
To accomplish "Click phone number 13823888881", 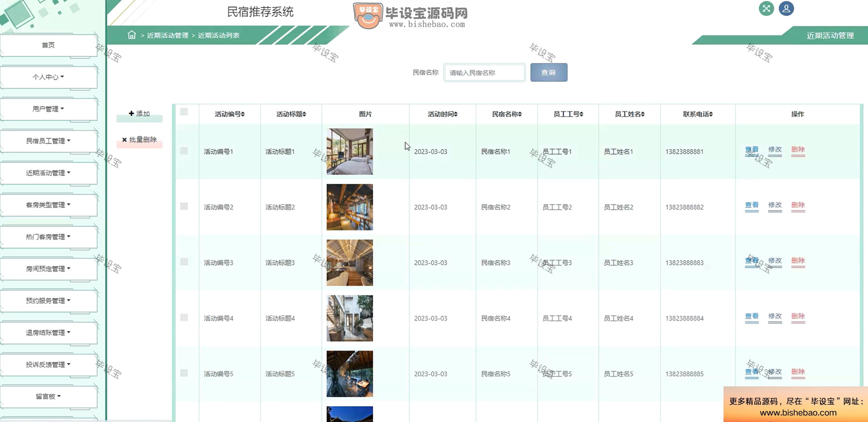I will tap(684, 152).
